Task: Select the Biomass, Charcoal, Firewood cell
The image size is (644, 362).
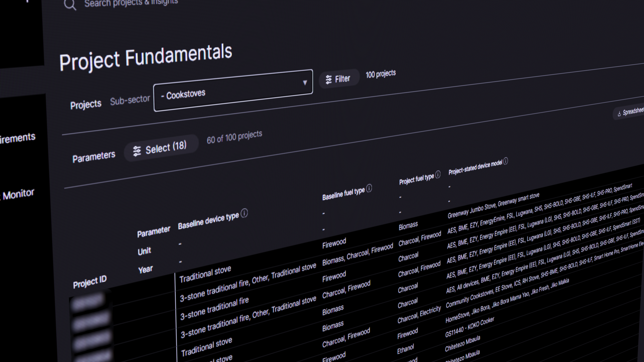Action: tap(358, 255)
